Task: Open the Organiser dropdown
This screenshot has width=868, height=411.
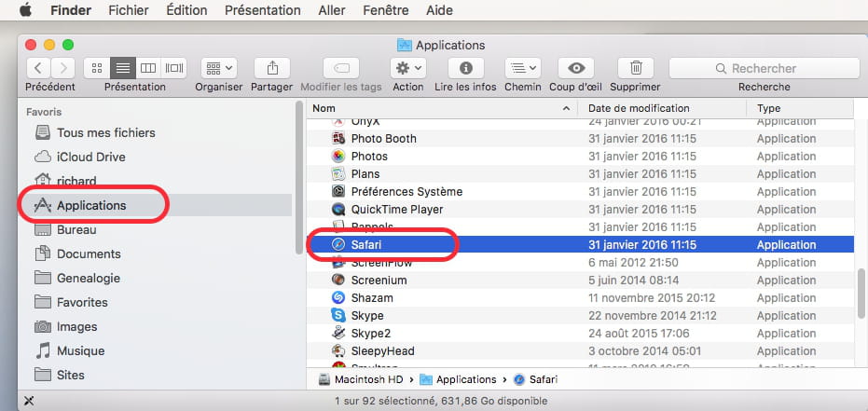Action: (219, 68)
